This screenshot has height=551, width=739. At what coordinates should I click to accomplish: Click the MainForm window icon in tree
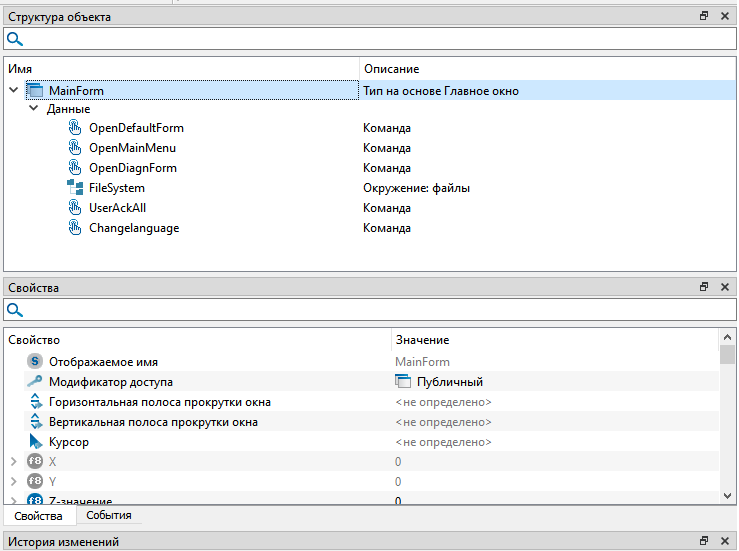(x=35, y=91)
